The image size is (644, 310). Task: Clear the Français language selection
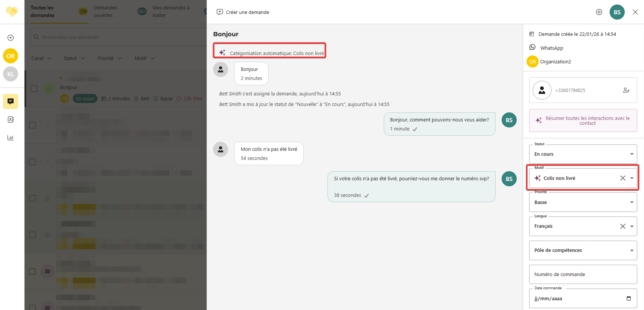622,226
